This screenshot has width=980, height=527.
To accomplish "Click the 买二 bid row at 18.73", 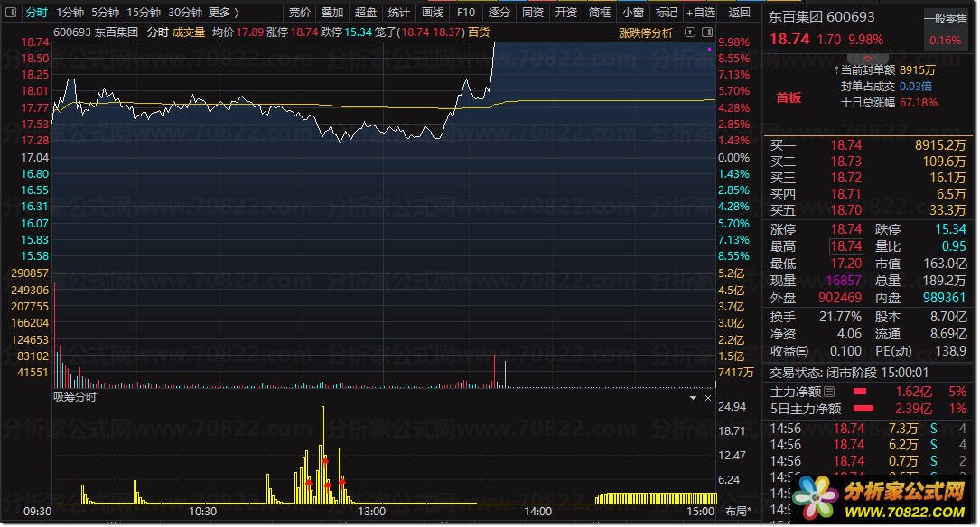I will pos(868,162).
